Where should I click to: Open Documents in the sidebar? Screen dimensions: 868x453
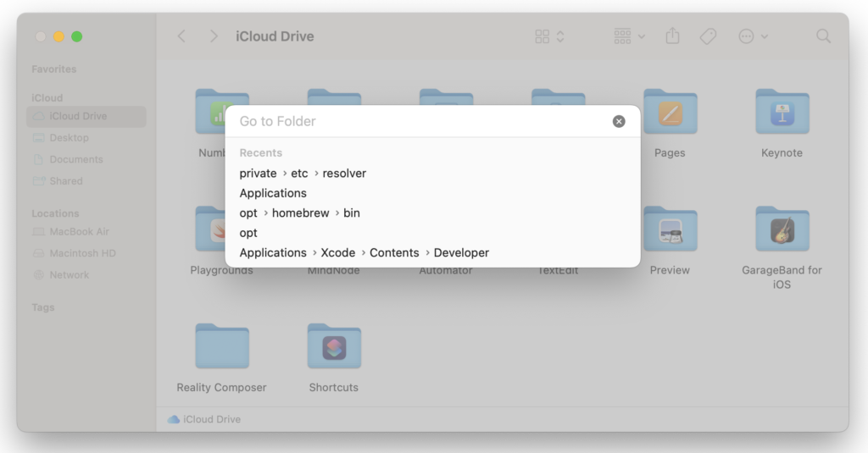point(86,159)
